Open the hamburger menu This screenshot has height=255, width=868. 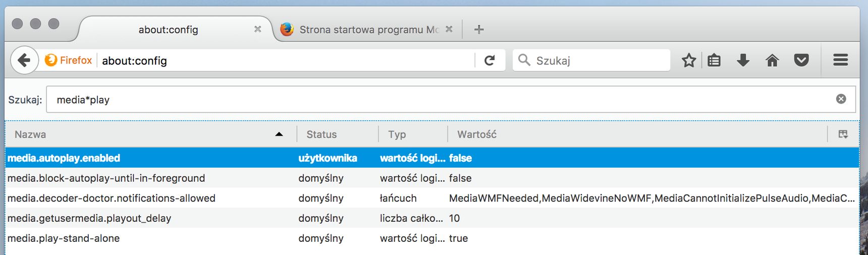pos(840,60)
